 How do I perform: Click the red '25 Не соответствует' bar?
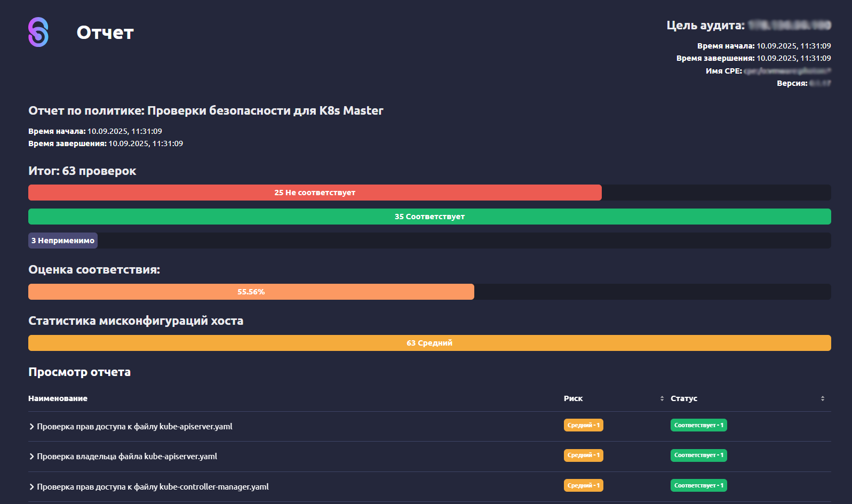[315, 193]
